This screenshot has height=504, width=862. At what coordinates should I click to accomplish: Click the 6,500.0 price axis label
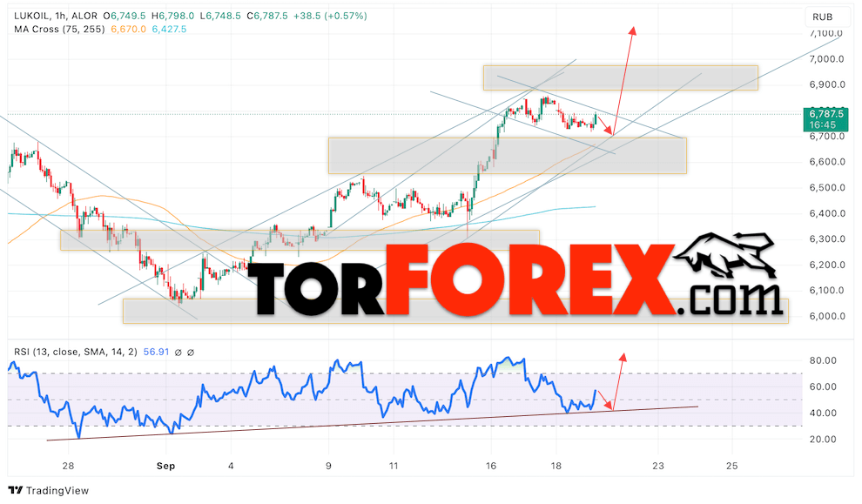(x=827, y=187)
